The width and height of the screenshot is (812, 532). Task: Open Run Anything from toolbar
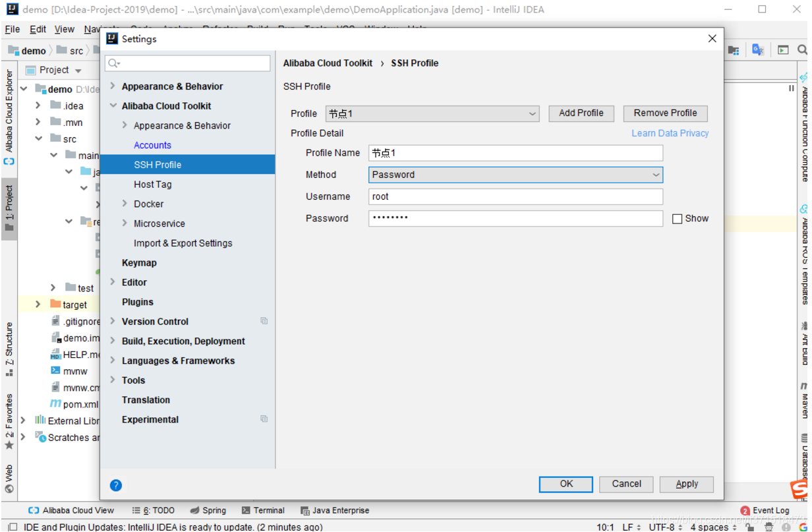pyautogui.click(x=782, y=50)
